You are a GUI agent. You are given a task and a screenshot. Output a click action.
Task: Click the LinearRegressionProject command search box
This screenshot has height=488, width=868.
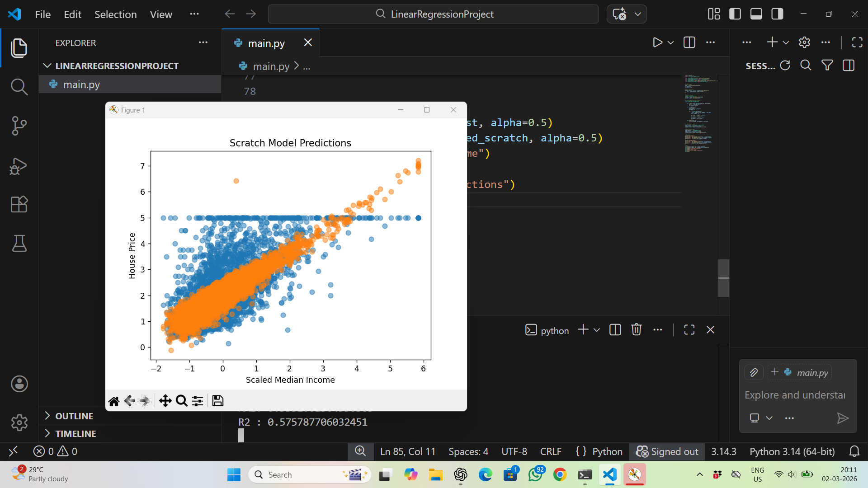(433, 14)
